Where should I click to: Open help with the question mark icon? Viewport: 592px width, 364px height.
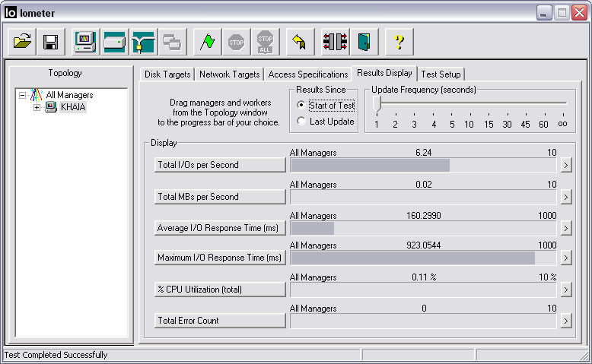tap(399, 42)
